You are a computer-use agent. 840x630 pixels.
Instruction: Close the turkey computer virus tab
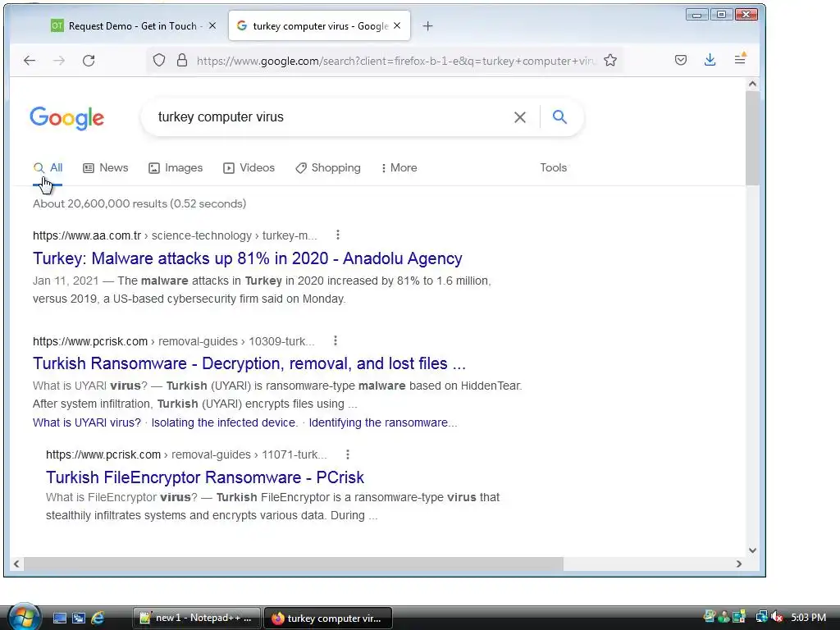click(x=397, y=25)
